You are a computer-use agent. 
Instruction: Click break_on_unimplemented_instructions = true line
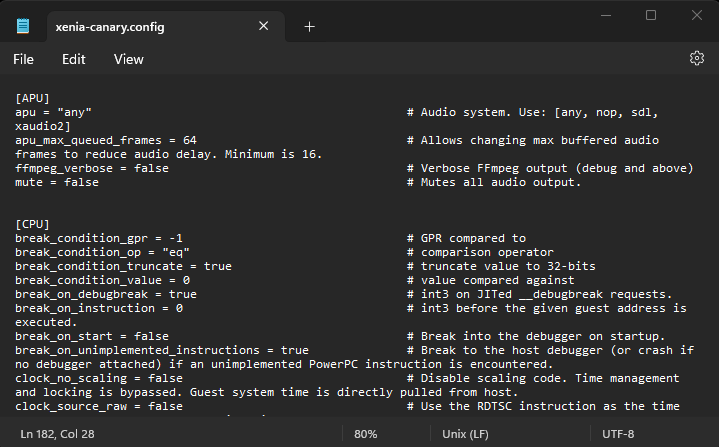[162, 350]
